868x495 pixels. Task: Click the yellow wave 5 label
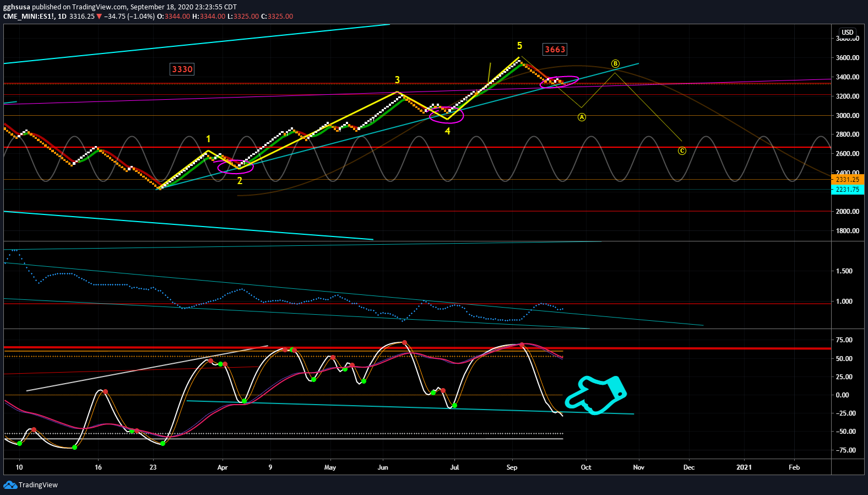519,46
